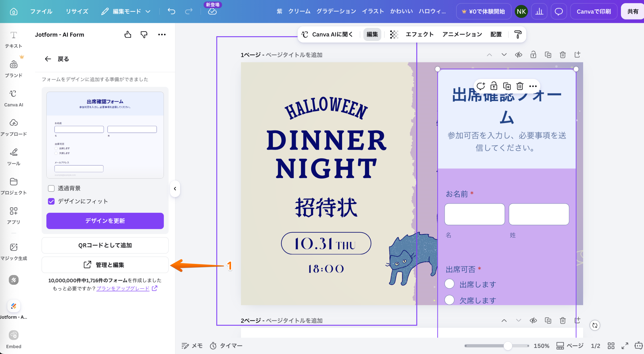Open the ツール sidebar panel

(x=14, y=157)
